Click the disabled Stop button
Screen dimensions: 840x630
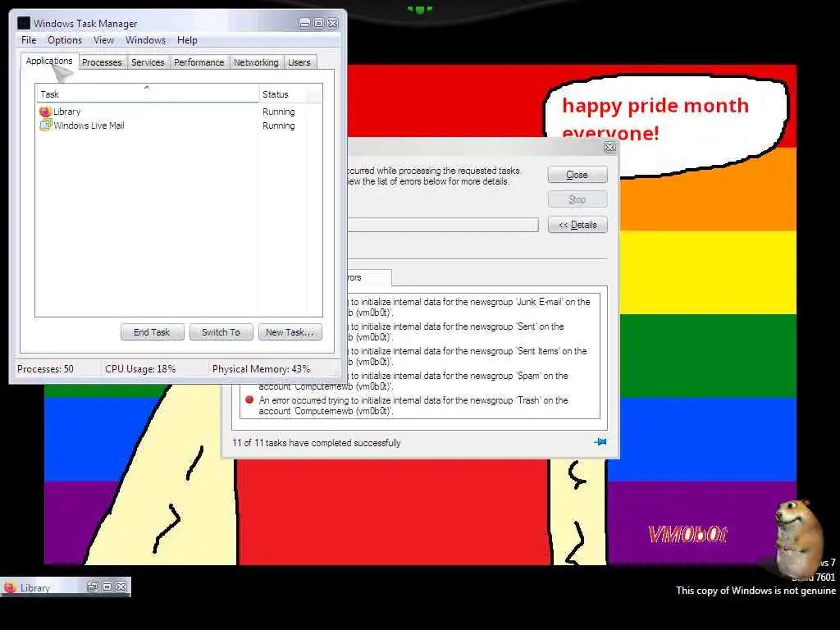577,199
